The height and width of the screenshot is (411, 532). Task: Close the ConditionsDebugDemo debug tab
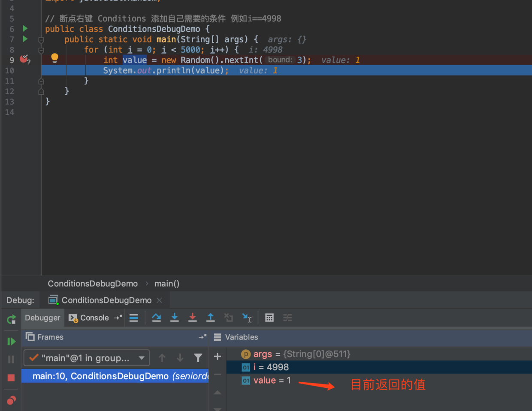pos(160,300)
